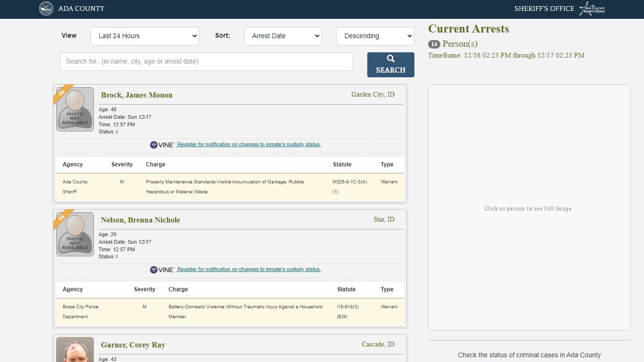The image size is (644, 362).
Task: Click the statute I18-918(3)(B)M
Action: tap(348, 312)
